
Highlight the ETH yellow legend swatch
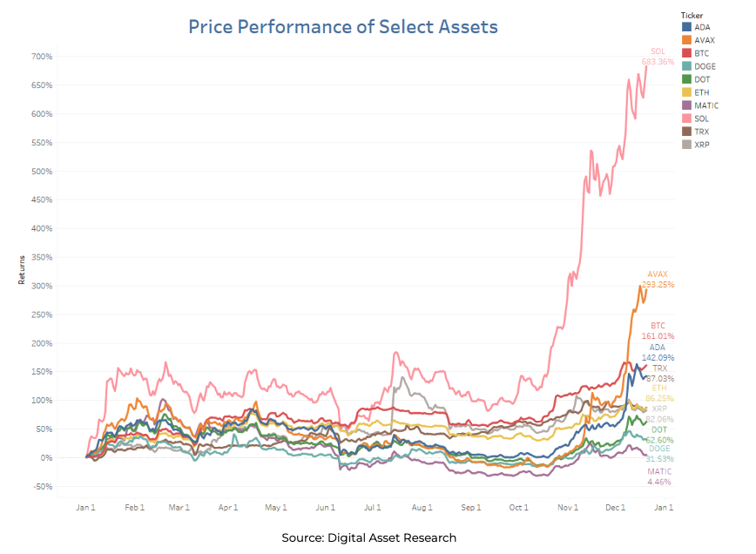point(687,92)
